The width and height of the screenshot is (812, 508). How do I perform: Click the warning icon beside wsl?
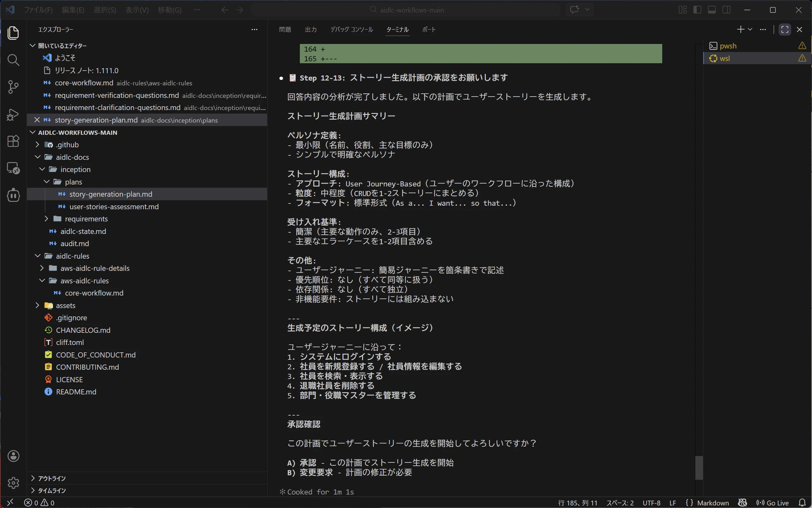click(x=802, y=58)
